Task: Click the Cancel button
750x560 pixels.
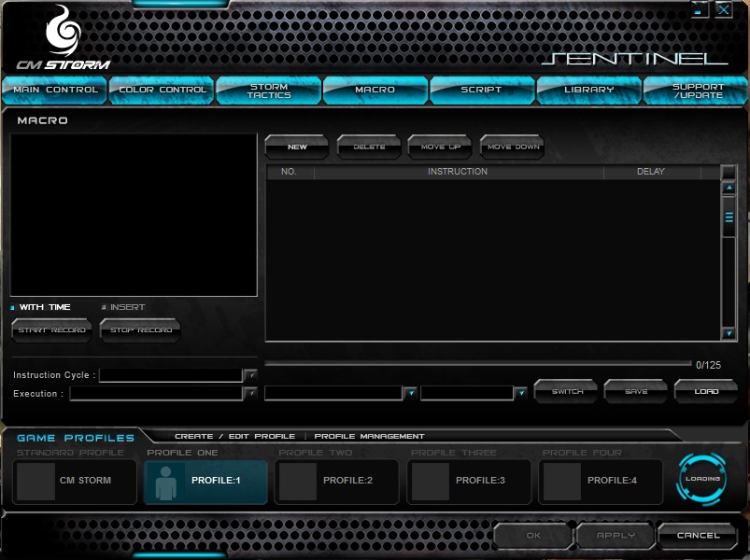Action: click(698, 536)
